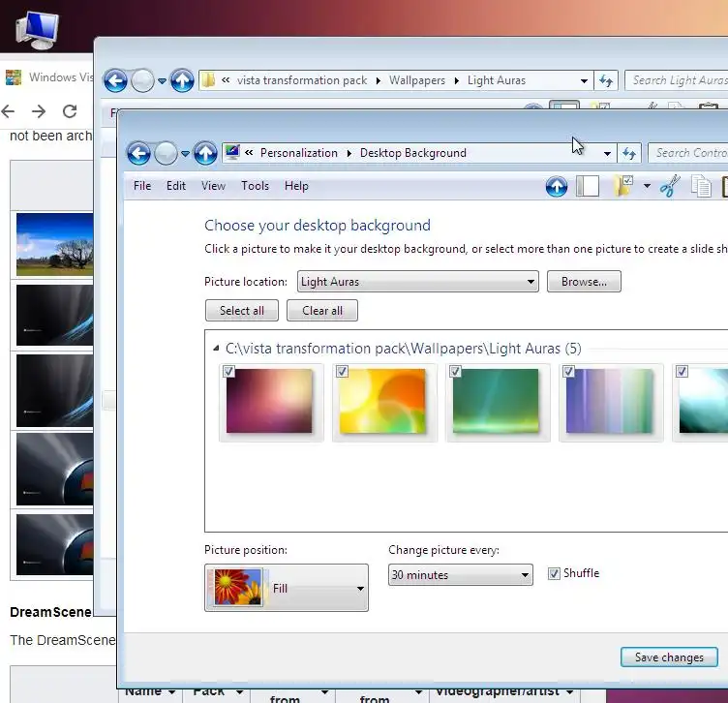Click refresh button next to Desktop Background address

(x=629, y=153)
